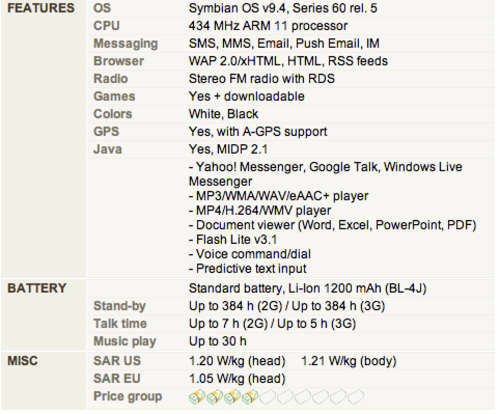The image size is (500, 414).
Task: Open the Music play label
Action: click(125, 342)
